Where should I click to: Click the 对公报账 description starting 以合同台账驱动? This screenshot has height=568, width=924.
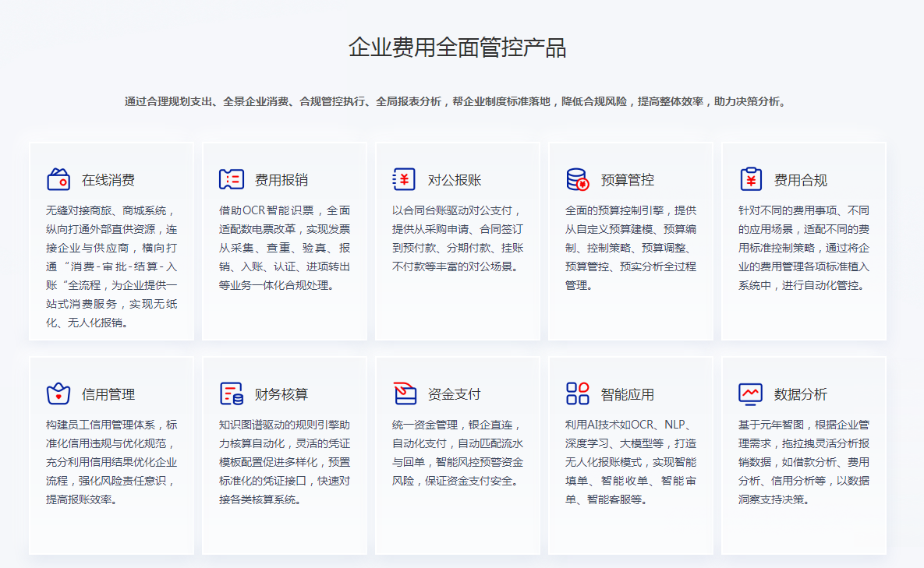[457, 238]
